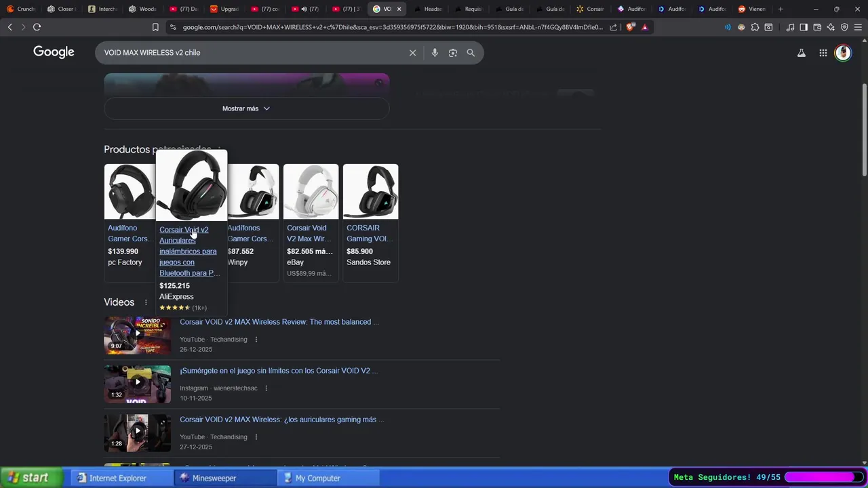Open Brave Rewards triangle icon

645,27
